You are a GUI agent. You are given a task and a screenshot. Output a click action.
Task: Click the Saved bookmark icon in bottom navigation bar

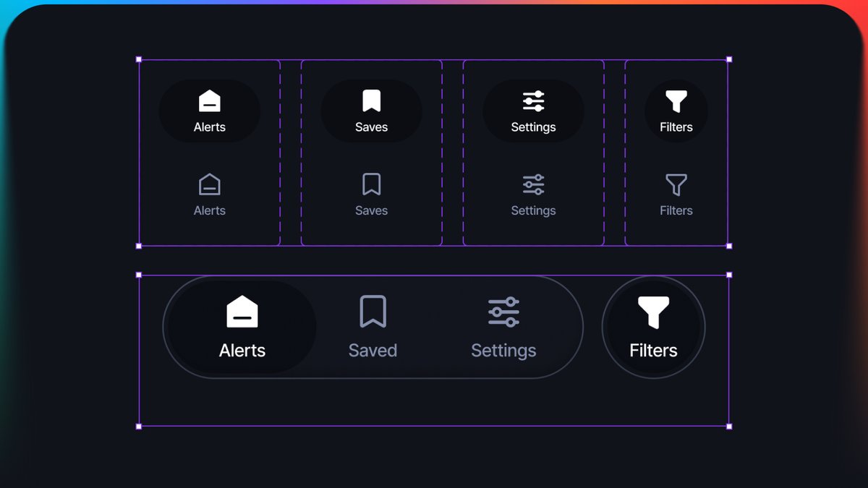click(x=373, y=312)
